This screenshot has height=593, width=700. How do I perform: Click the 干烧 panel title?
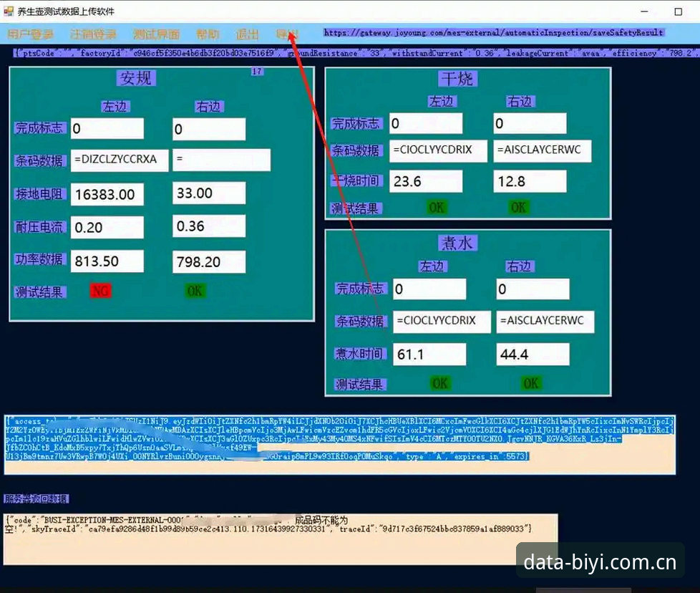[457, 79]
